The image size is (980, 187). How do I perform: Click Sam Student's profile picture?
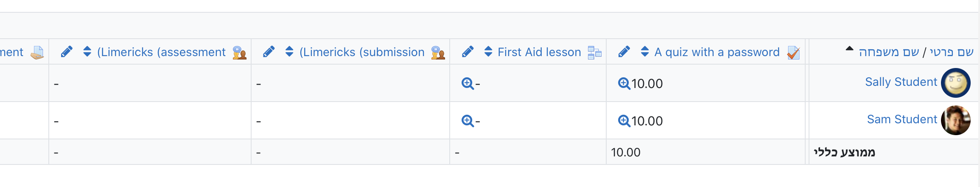click(x=956, y=120)
